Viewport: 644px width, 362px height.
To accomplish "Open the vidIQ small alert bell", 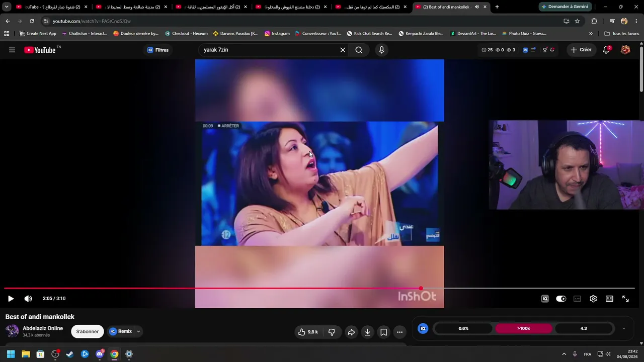I will pyautogui.click(x=552, y=50).
